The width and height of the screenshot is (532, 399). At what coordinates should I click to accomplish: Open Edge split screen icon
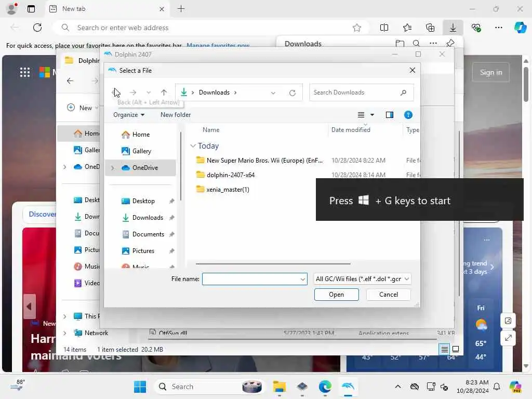384,28
